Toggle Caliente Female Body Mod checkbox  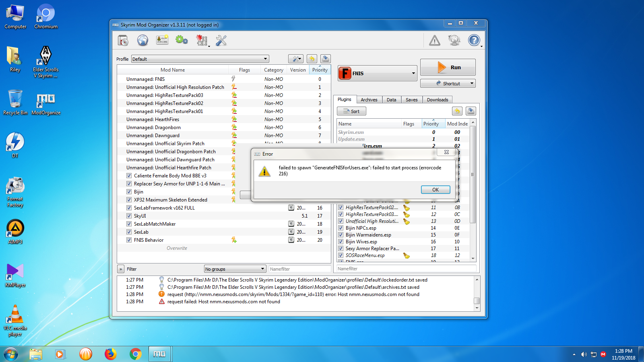point(129,176)
